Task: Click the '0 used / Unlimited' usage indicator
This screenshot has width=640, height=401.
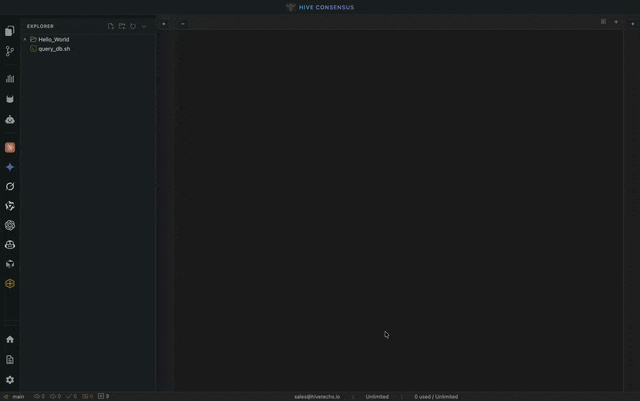Action: (x=436, y=396)
